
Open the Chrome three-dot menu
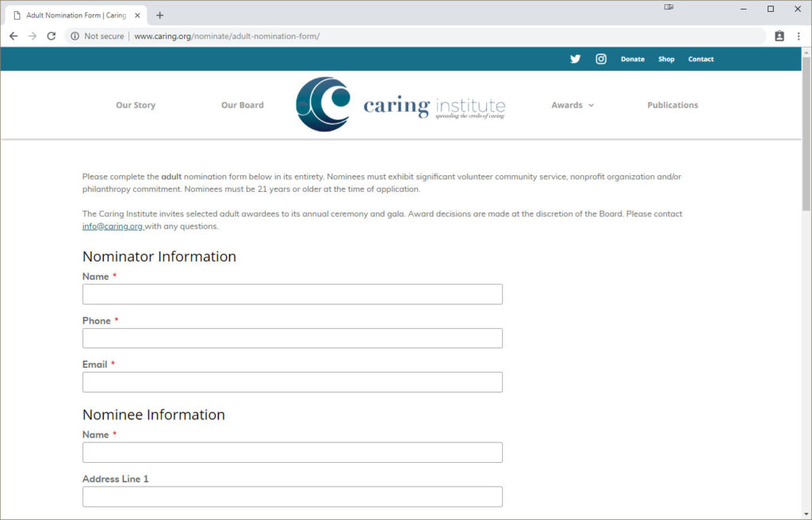[x=797, y=36]
